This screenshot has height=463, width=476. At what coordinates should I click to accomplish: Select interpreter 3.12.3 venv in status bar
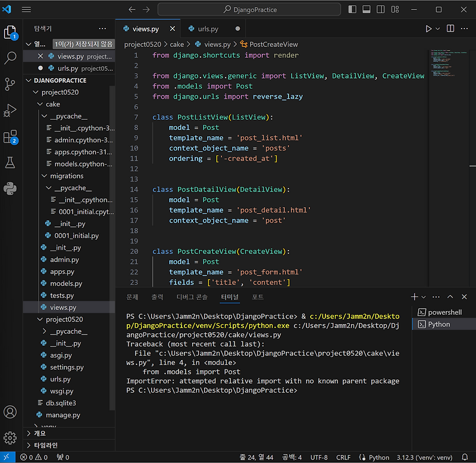pos(424,457)
